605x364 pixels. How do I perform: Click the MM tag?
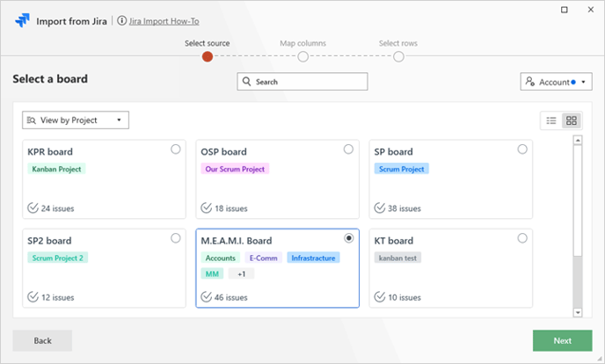212,273
